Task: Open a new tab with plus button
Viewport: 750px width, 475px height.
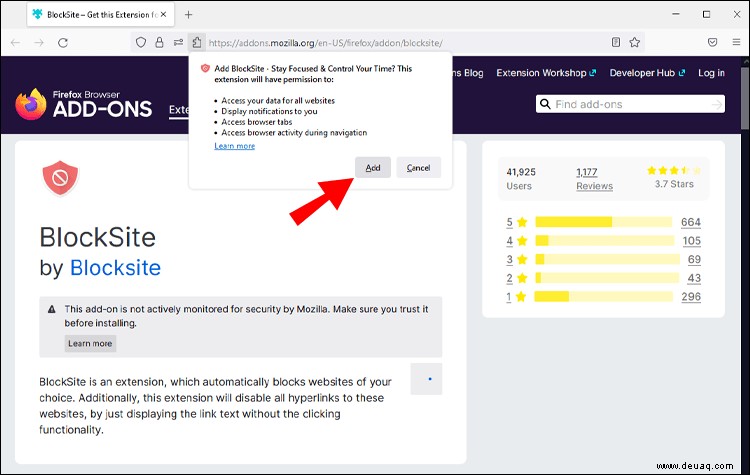Action: pyautogui.click(x=188, y=15)
